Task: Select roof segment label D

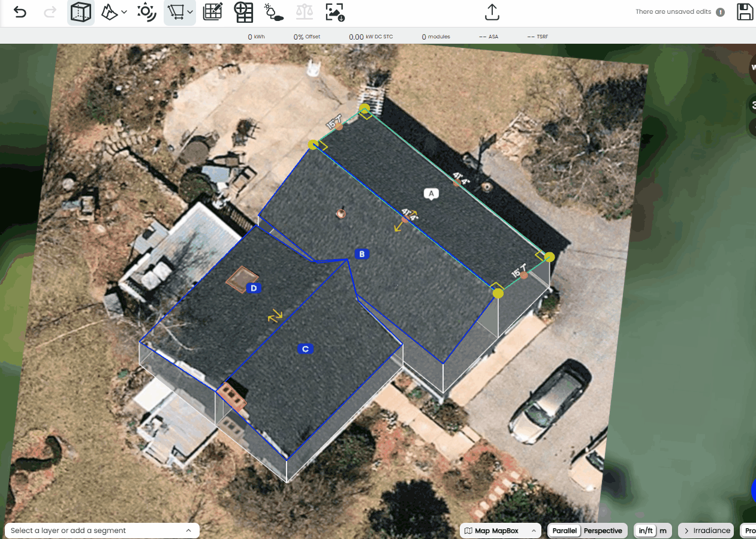Action: point(254,288)
